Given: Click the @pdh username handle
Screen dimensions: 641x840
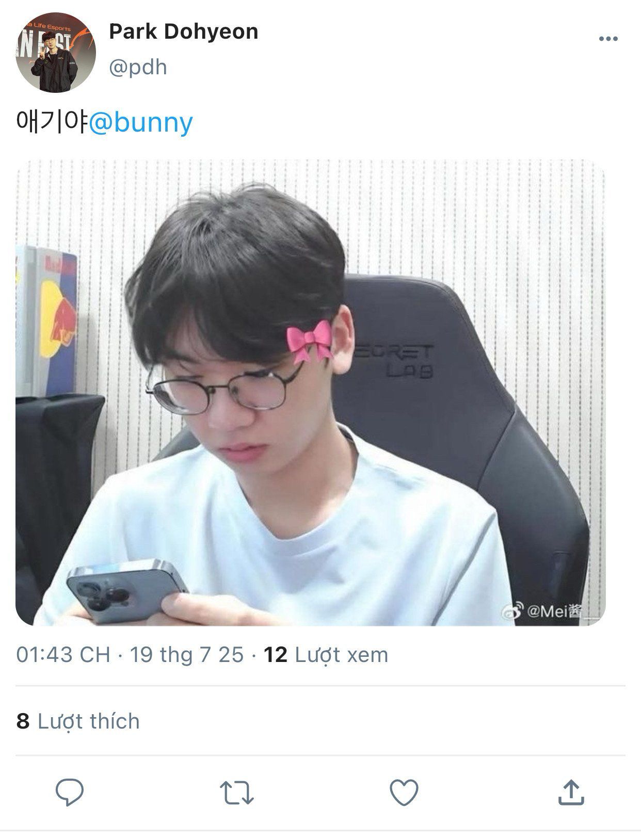Looking at the screenshot, I should click(x=138, y=67).
